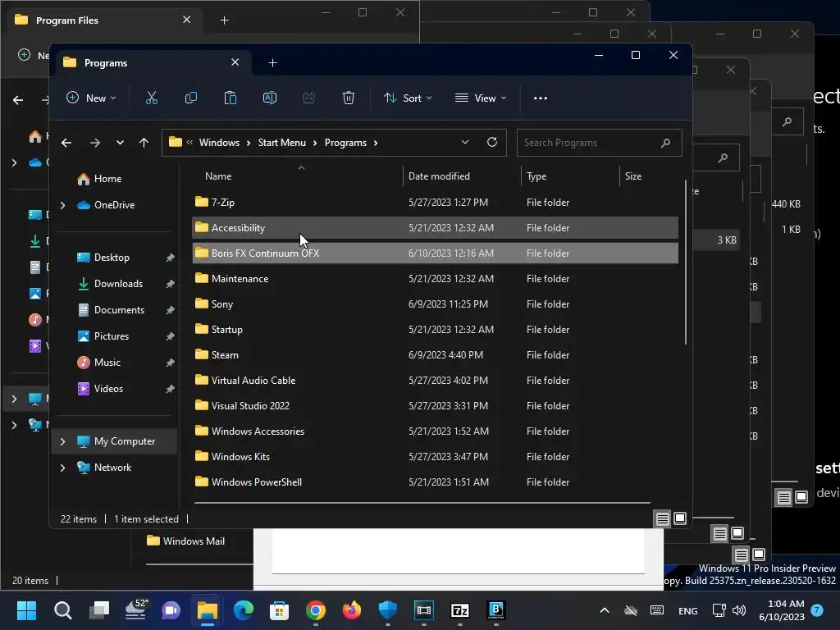Click the Rename icon in toolbar

269,98
